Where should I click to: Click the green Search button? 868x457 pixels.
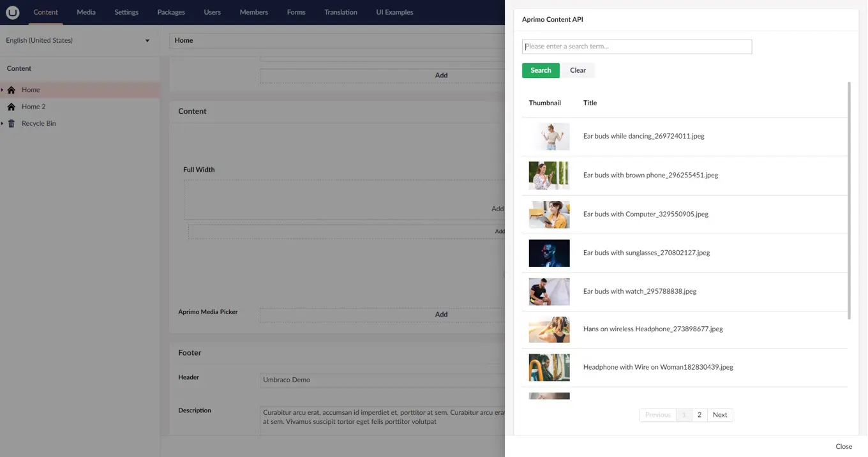click(540, 70)
